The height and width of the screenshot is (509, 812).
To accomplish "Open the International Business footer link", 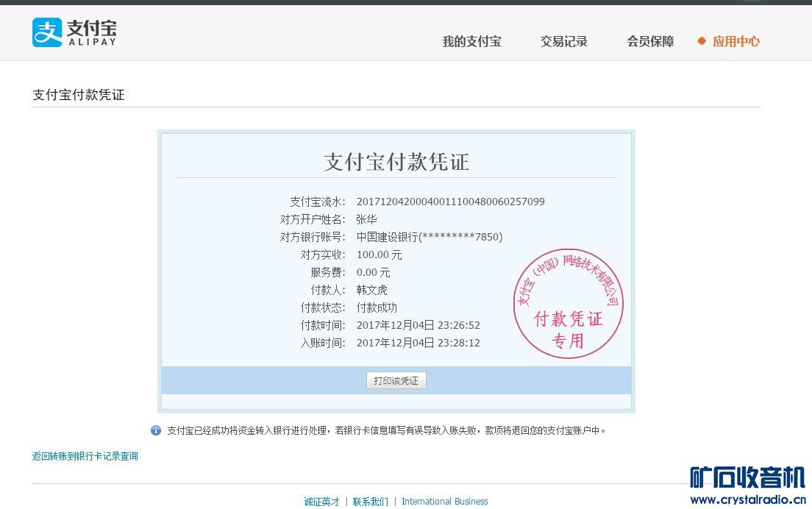I will coord(445,501).
